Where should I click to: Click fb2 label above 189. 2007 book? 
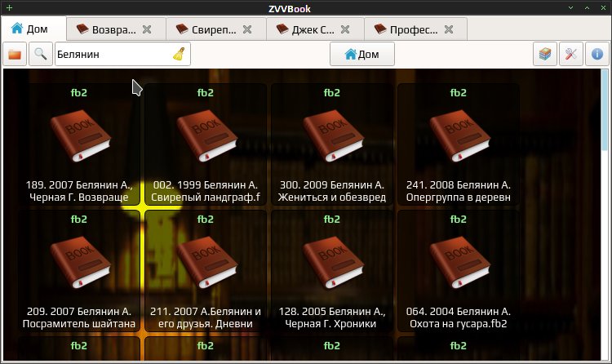click(x=79, y=92)
